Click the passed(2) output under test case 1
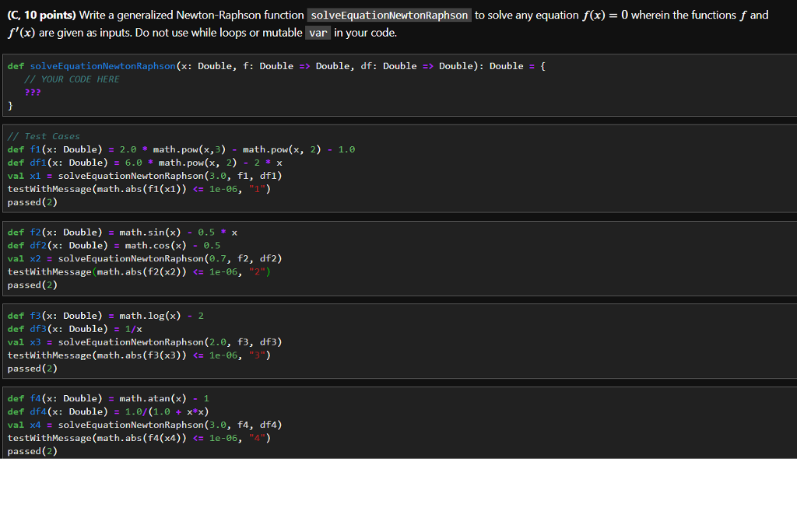The height and width of the screenshot is (532, 797). tap(30, 201)
